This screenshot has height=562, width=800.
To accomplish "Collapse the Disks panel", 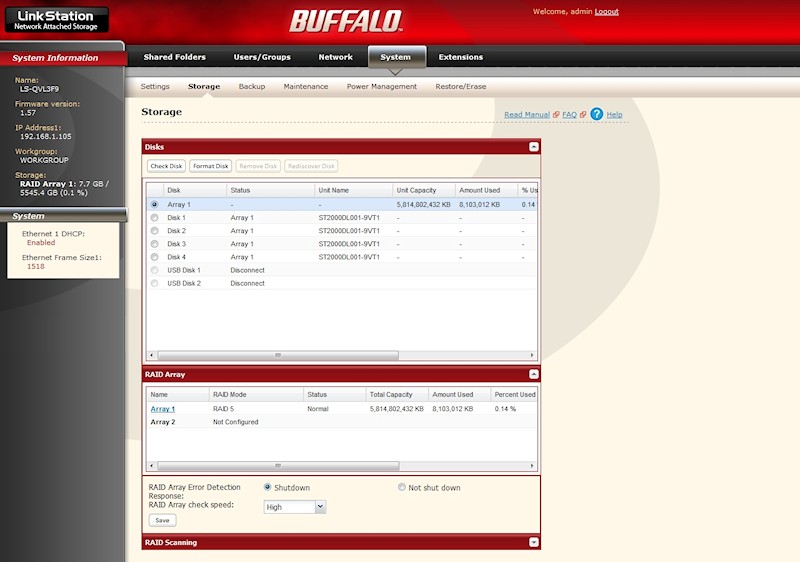I will click(x=534, y=146).
